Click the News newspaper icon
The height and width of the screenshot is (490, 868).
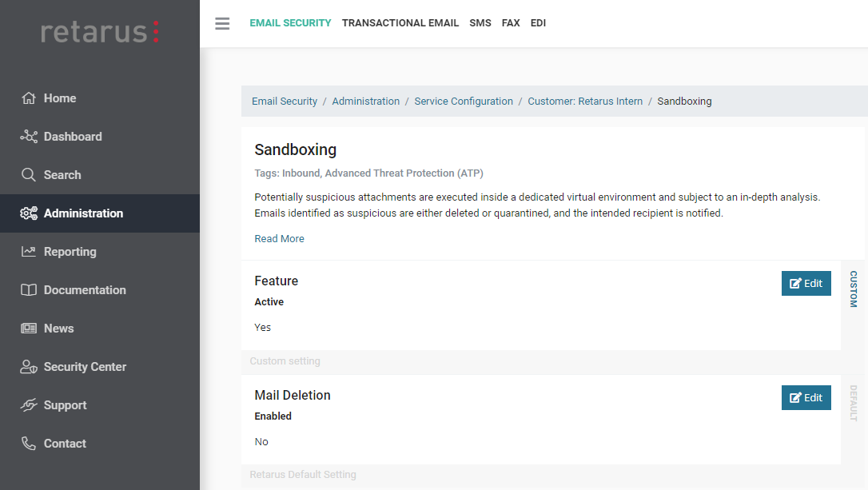click(29, 329)
